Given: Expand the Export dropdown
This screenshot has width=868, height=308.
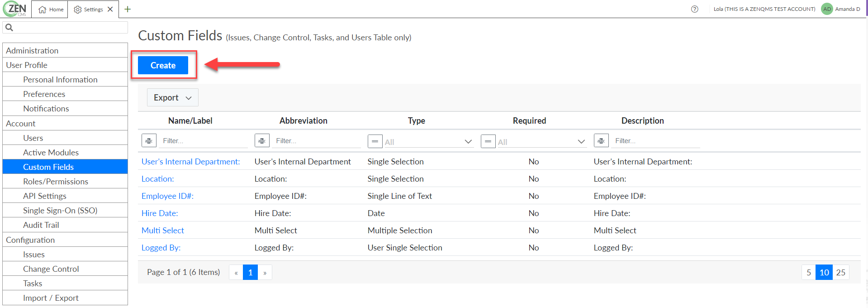Looking at the screenshot, I should tap(173, 97).
